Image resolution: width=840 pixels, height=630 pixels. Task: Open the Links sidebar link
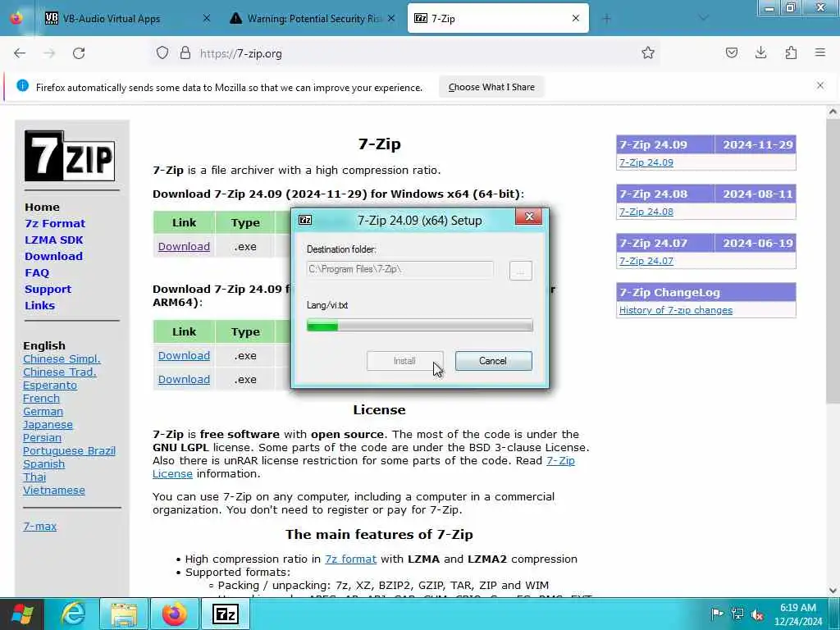pyautogui.click(x=39, y=305)
